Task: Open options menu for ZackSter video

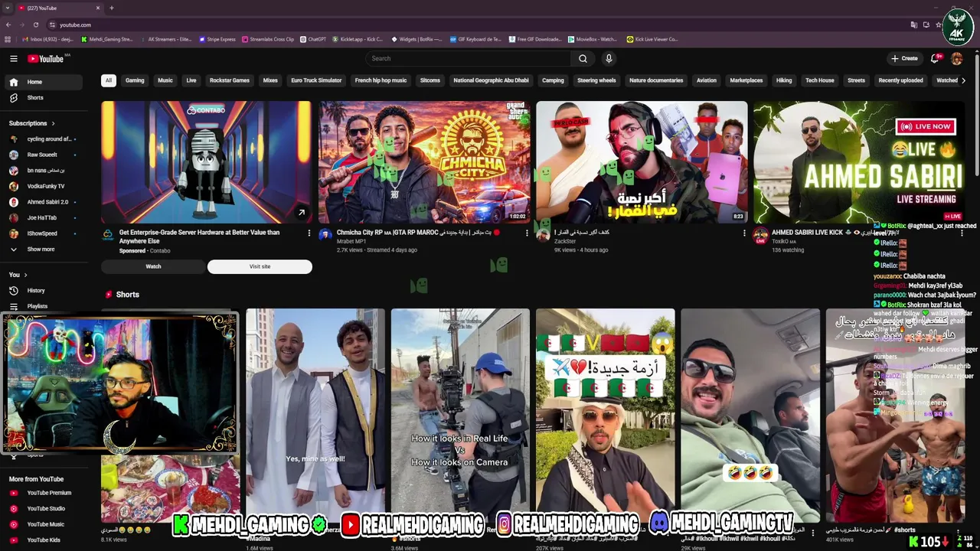Action: (x=744, y=233)
